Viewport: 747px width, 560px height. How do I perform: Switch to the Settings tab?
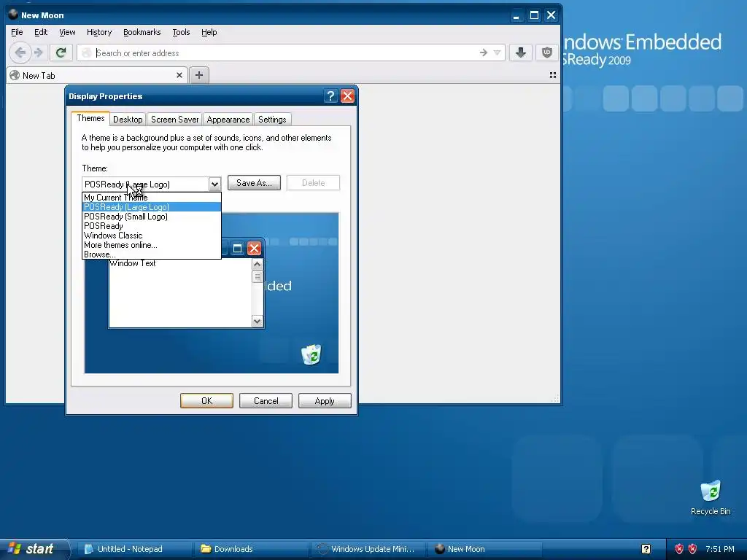[272, 120]
